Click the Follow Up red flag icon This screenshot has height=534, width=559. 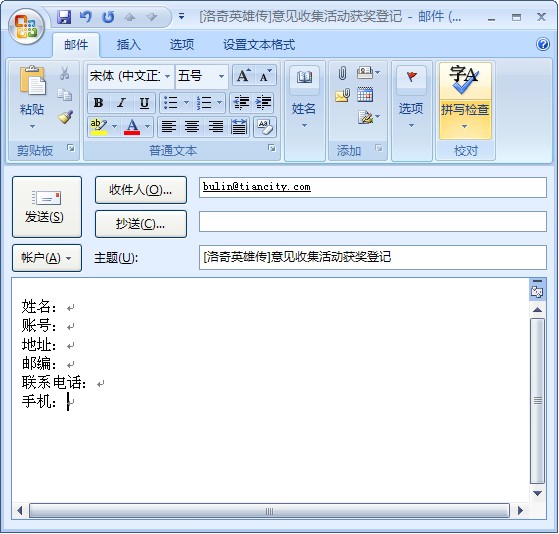[x=411, y=77]
